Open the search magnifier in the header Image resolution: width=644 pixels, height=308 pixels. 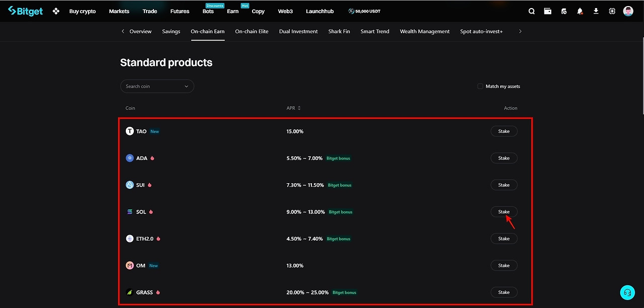(532, 11)
